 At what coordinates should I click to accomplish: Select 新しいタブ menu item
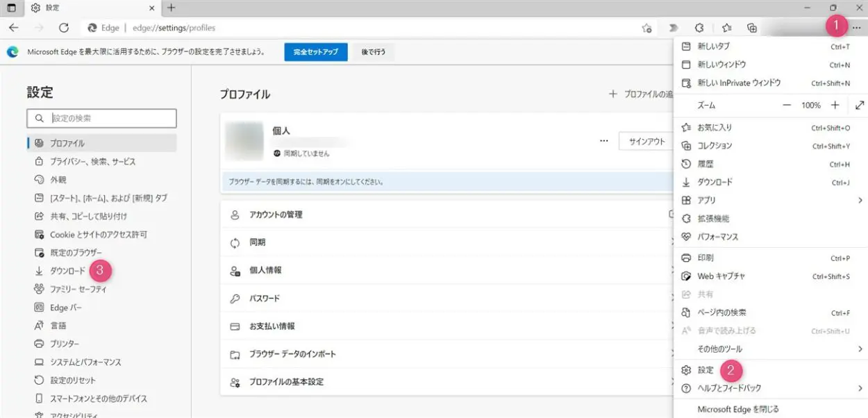(771, 47)
